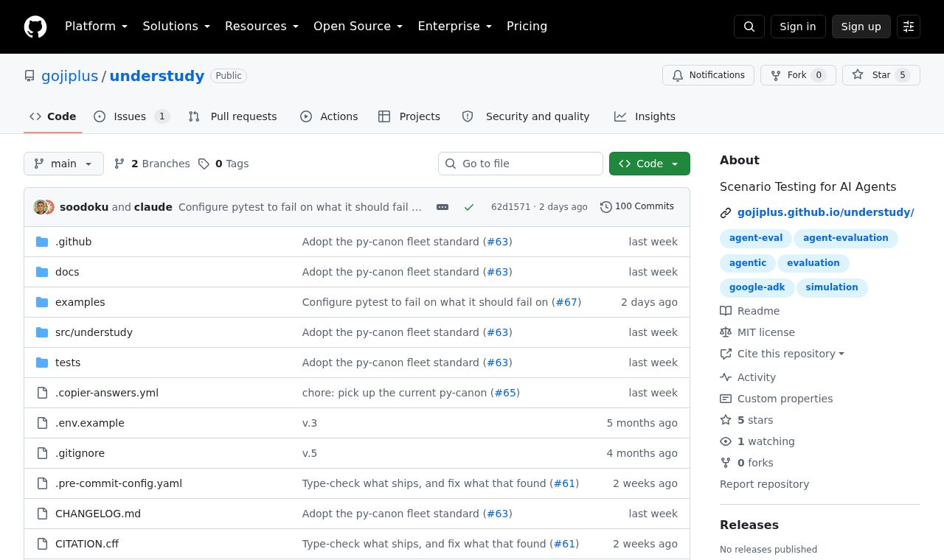Click the repository icon before gojiplus
Screen dimensions: 944x560
point(29,76)
